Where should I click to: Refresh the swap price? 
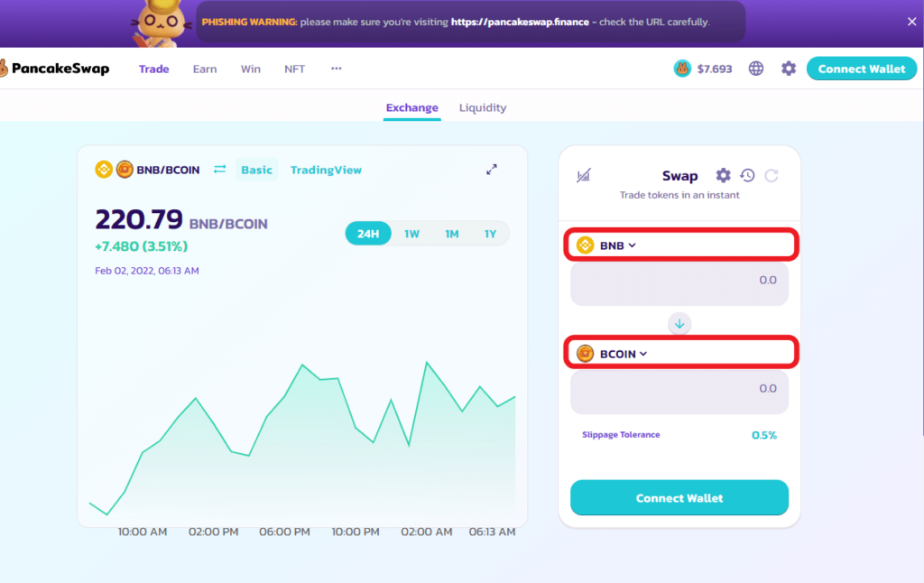click(x=772, y=175)
